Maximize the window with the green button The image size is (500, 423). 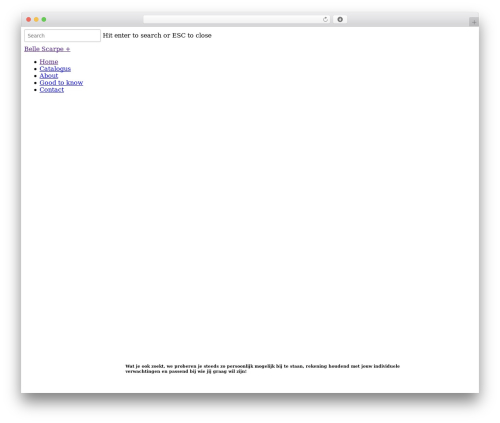[44, 19]
